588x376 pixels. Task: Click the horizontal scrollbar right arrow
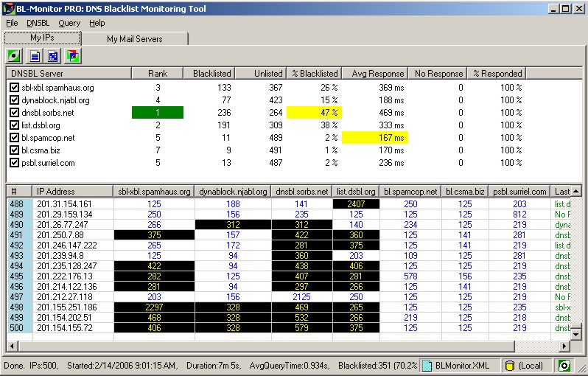pos(564,346)
